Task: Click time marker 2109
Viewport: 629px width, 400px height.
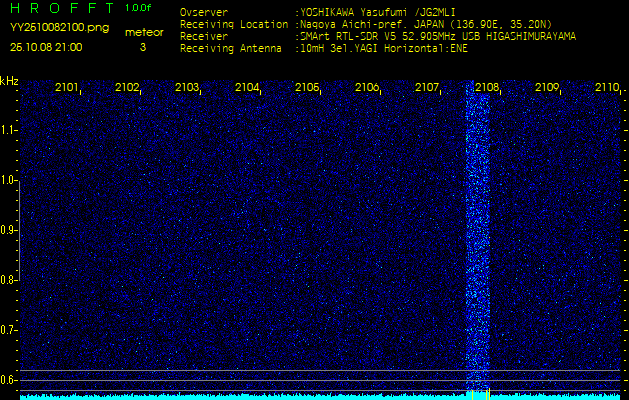Action: [x=547, y=87]
